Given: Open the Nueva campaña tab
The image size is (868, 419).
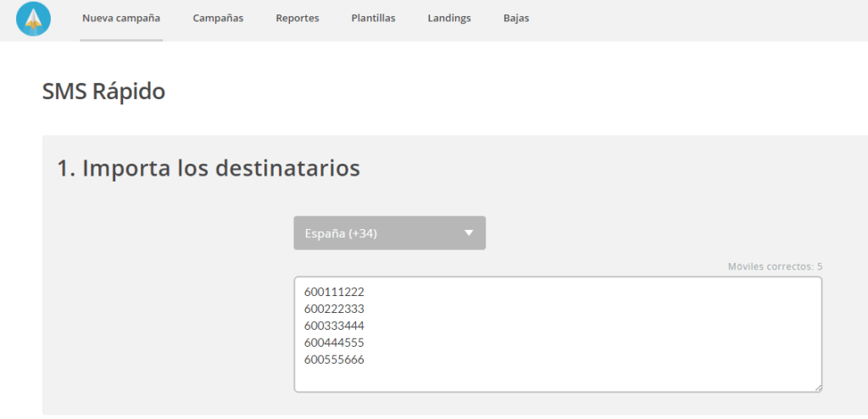Looking at the screenshot, I should (121, 19).
